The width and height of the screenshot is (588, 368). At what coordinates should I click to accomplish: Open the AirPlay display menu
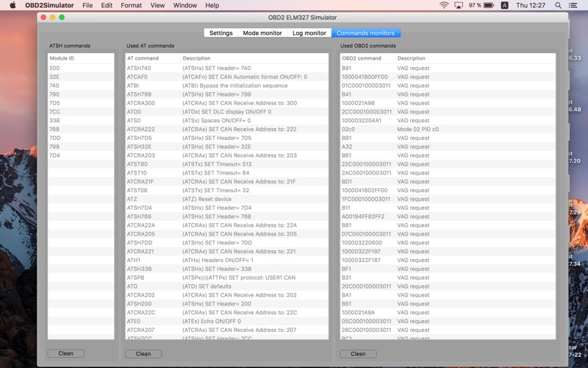tap(458, 5)
